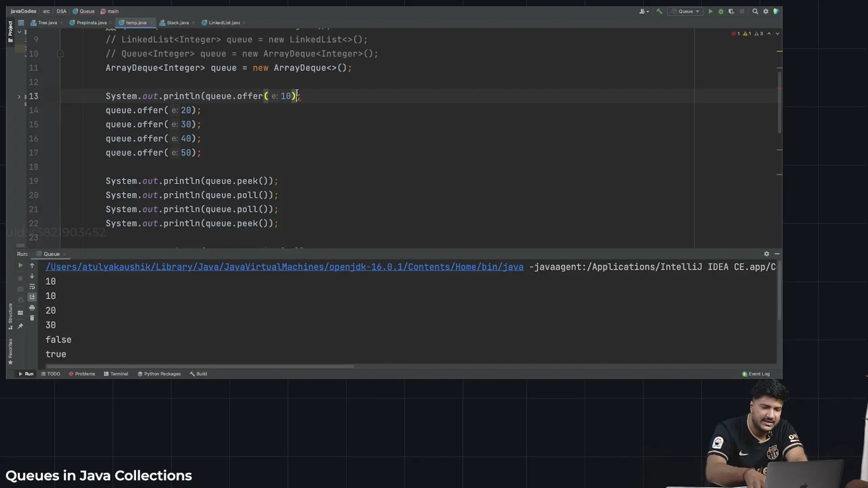Expand folded region at line 13
The width and height of the screenshot is (868, 488).
tap(19, 96)
